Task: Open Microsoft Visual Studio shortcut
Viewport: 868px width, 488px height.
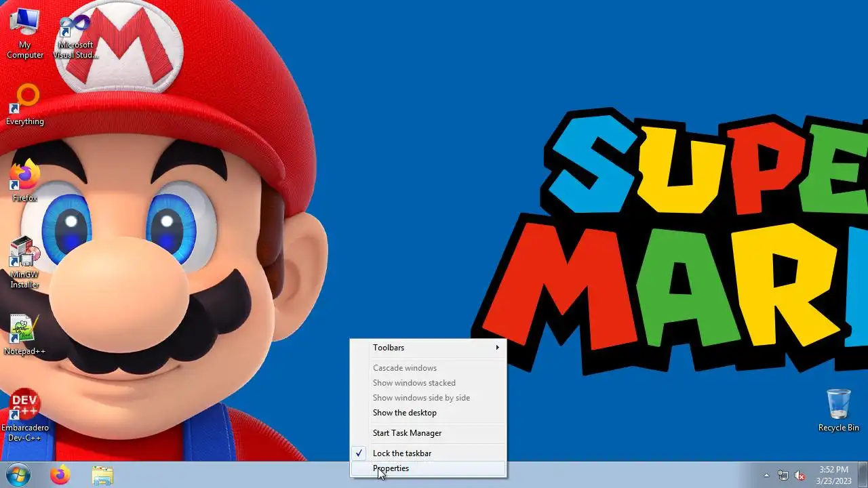Action: pos(75,35)
